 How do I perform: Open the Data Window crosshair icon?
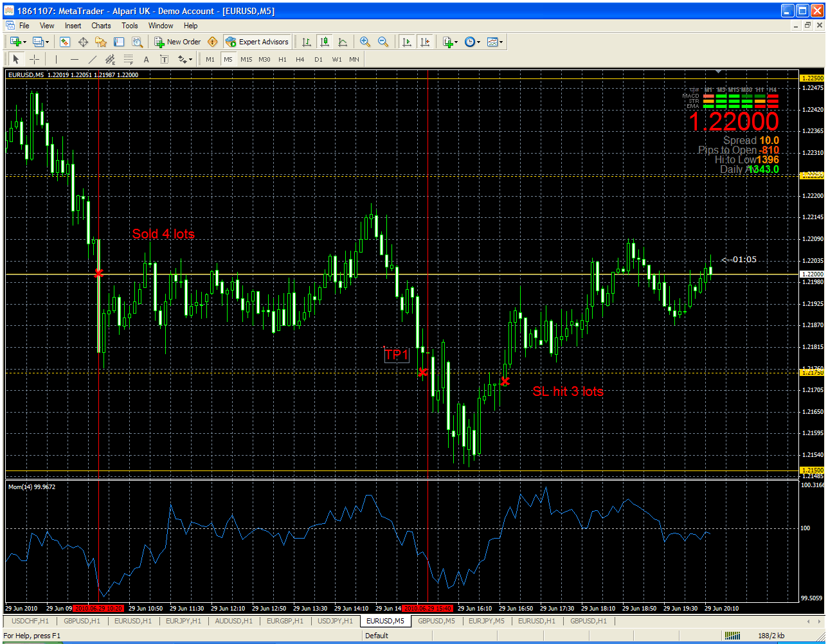[83, 42]
